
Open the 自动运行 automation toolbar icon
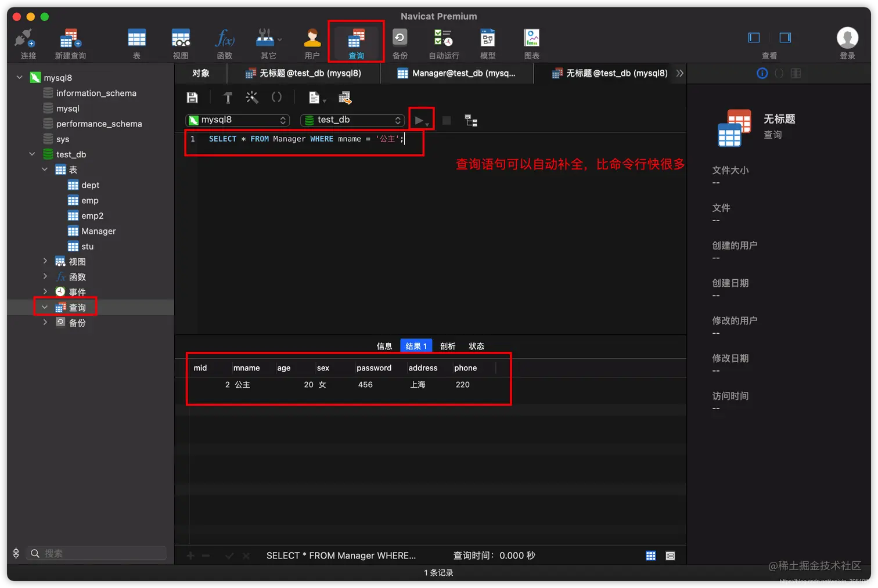[x=444, y=44]
